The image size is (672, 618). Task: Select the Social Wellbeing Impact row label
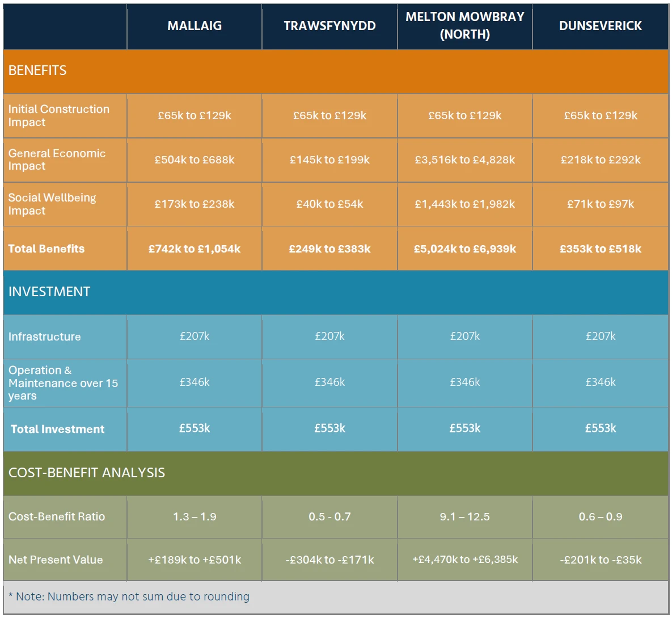[51, 204]
